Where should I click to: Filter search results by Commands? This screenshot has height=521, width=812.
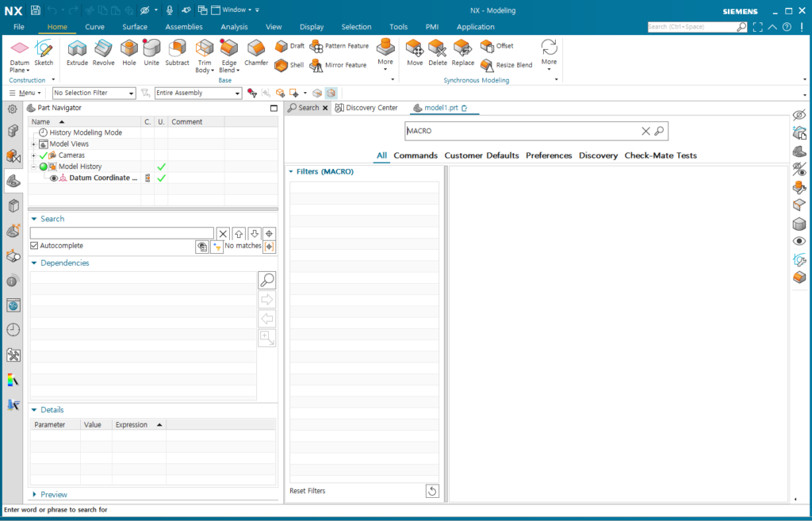416,155
